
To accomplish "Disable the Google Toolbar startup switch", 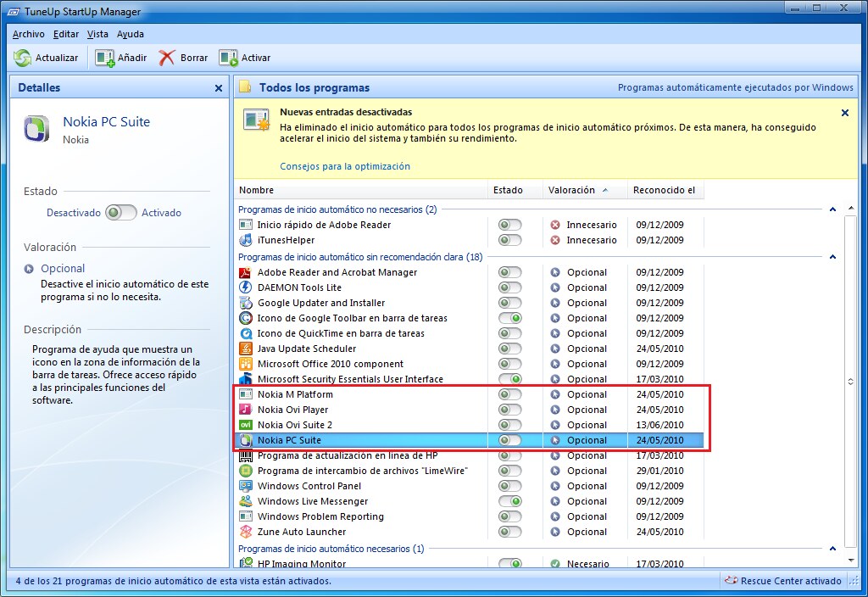I will point(509,318).
